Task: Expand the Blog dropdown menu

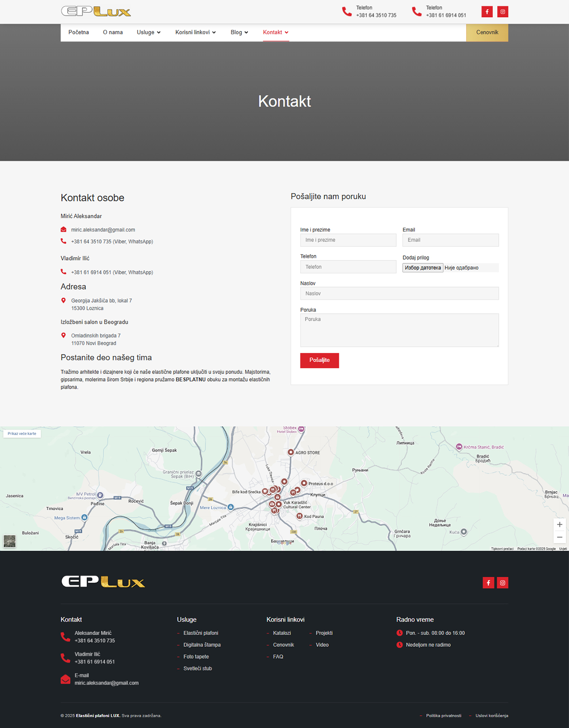Action: (239, 32)
